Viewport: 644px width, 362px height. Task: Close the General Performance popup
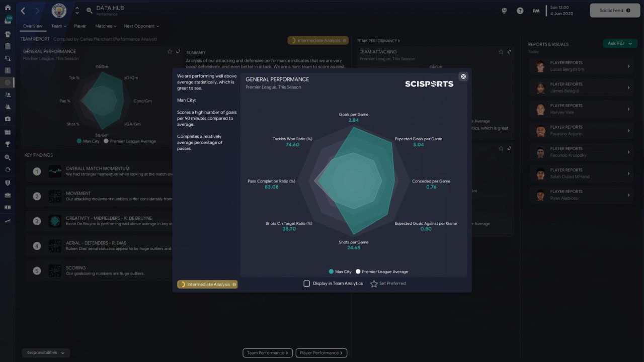pos(463,76)
